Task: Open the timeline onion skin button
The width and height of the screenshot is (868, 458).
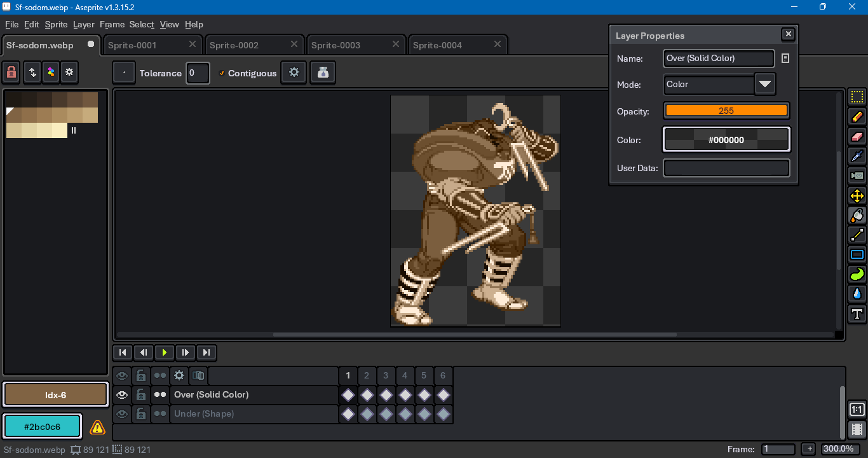Action: pos(198,376)
